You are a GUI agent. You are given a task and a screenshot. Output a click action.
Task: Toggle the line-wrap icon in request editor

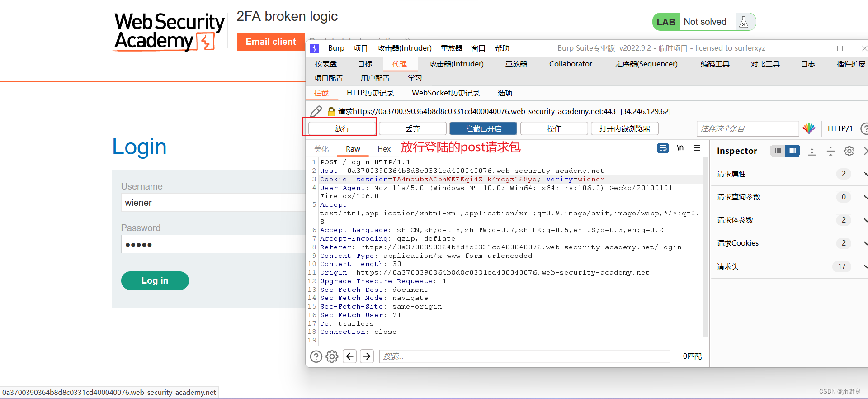(x=663, y=148)
